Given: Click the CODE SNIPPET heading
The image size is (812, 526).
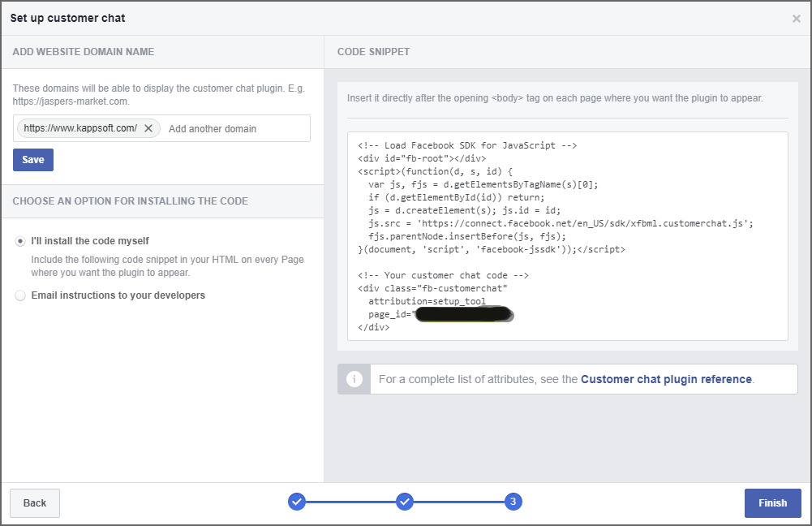Looking at the screenshot, I should [373, 52].
